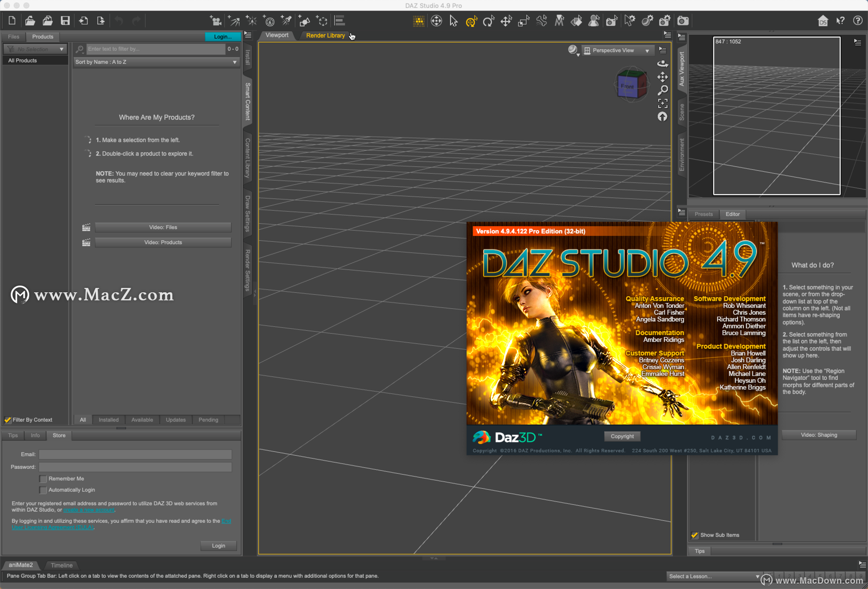Switch to the Presets tab
The height and width of the screenshot is (589, 868).
point(704,214)
